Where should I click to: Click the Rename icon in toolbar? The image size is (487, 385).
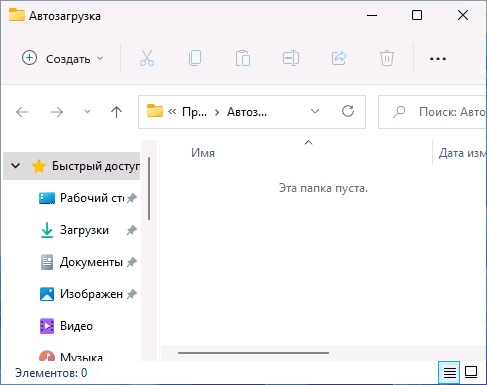tap(291, 58)
